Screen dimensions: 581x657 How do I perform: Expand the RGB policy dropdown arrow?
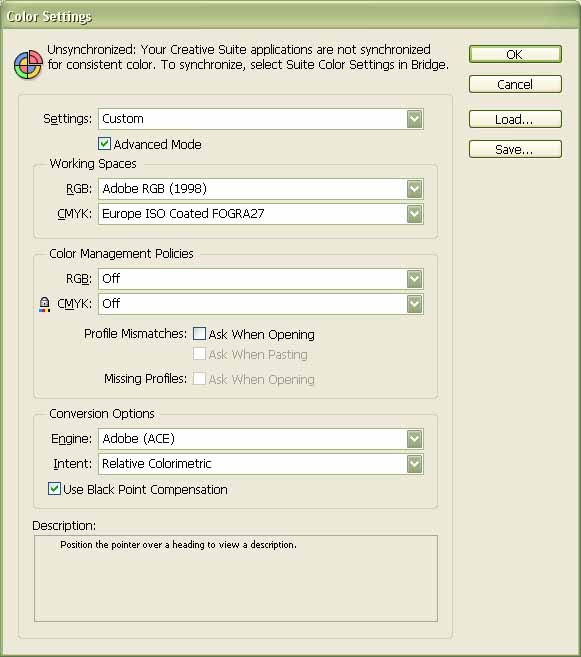click(415, 279)
